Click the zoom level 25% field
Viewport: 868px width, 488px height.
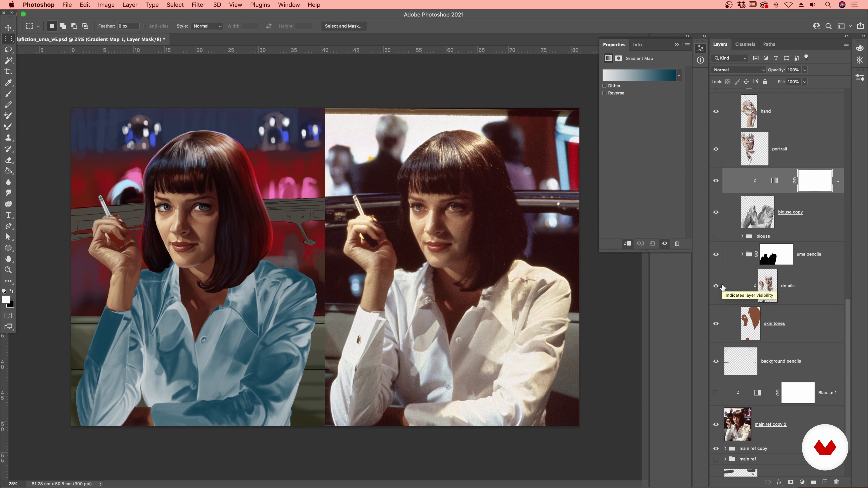tap(13, 484)
